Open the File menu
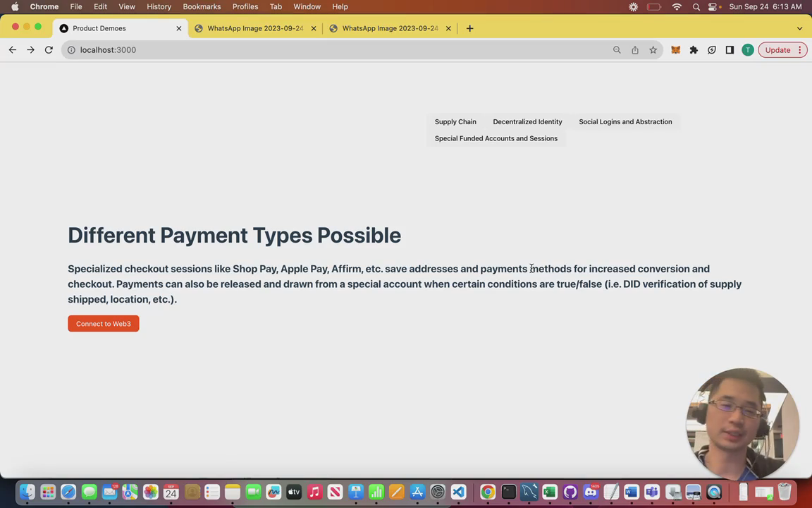The height and width of the screenshot is (508, 812). [76, 7]
